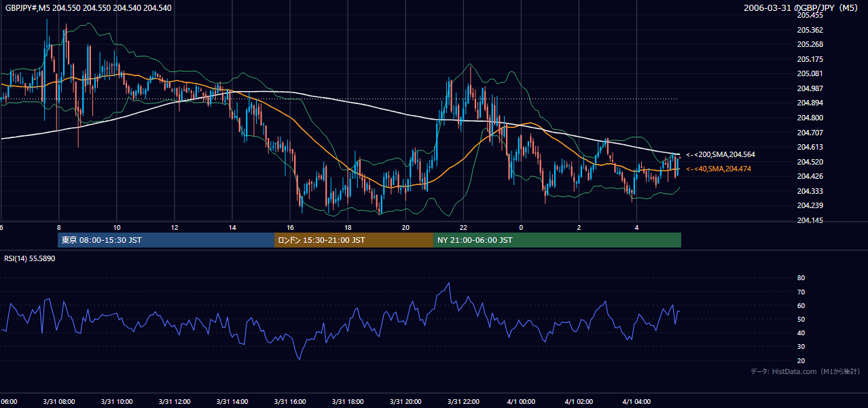
Task: Click price axis value 205.175
Action: click(x=810, y=59)
